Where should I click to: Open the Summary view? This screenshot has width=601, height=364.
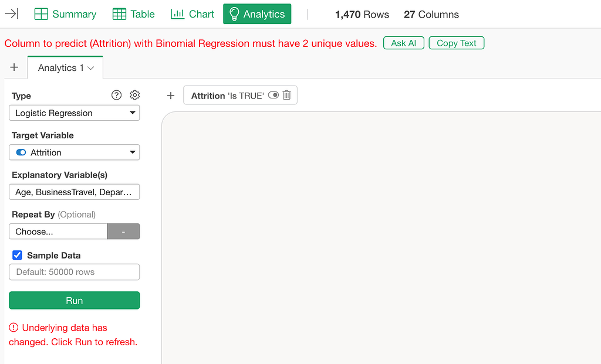click(x=65, y=14)
